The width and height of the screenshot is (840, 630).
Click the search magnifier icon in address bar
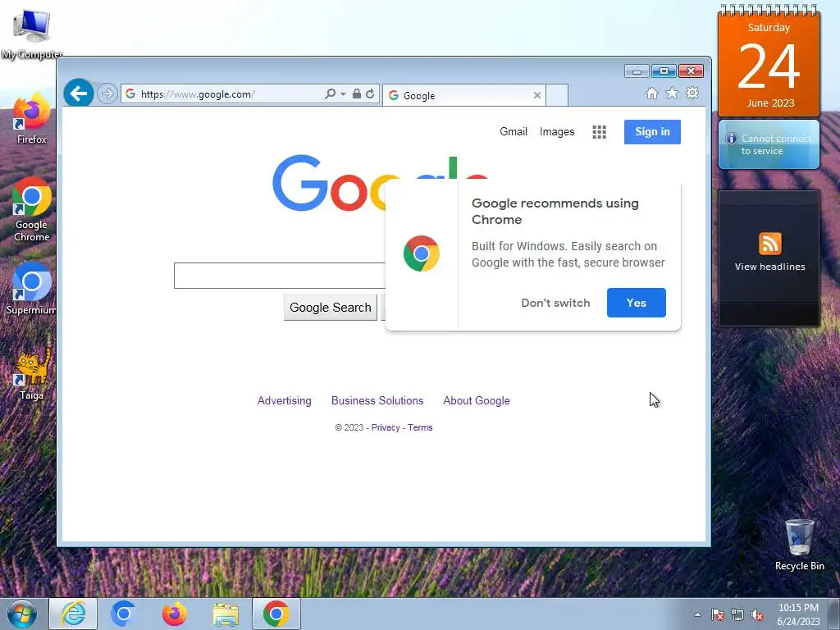point(330,94)
